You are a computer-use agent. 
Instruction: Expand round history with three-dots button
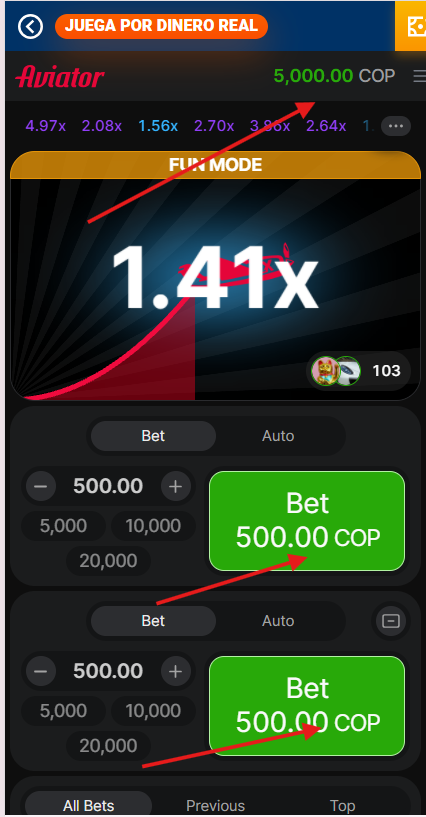click(x=396, y=126)
